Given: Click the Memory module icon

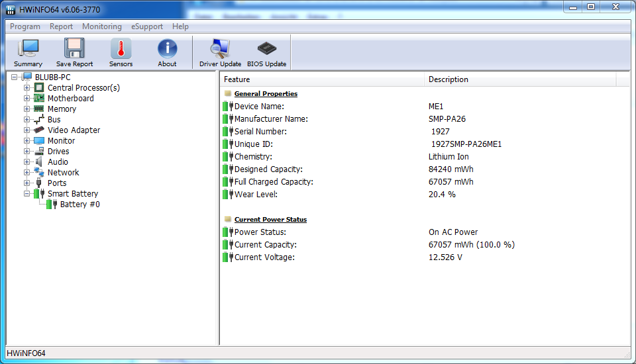Looking at the screenshot, I should [39, 109].
